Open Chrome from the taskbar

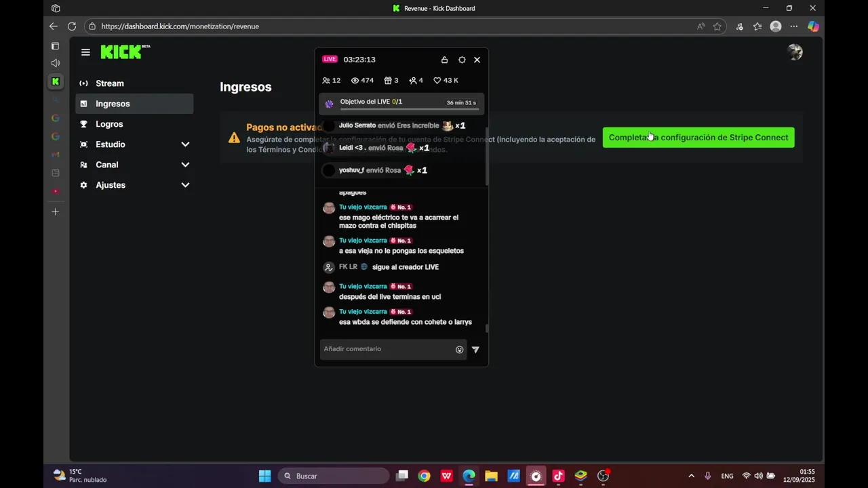pyautogui.click(x=424, y=476)
